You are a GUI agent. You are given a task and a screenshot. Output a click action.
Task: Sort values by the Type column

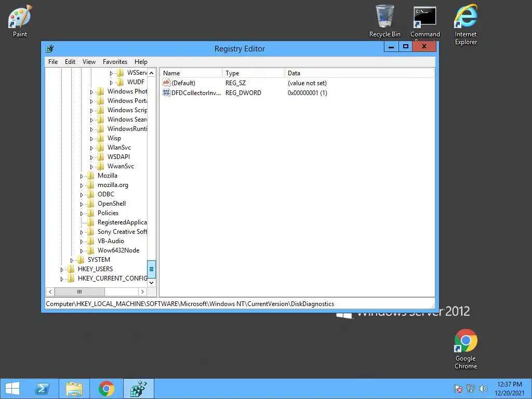click(254, 73)
